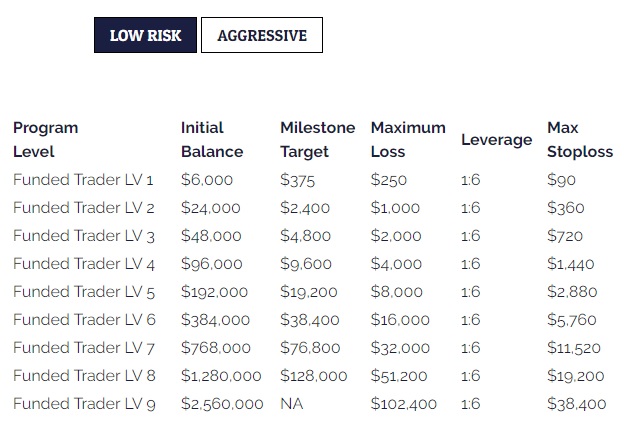Click the Leverage column header
Image resolution: width=627 pixels, height=438 pixels.
pyautogui.click(x=496, y=140)
